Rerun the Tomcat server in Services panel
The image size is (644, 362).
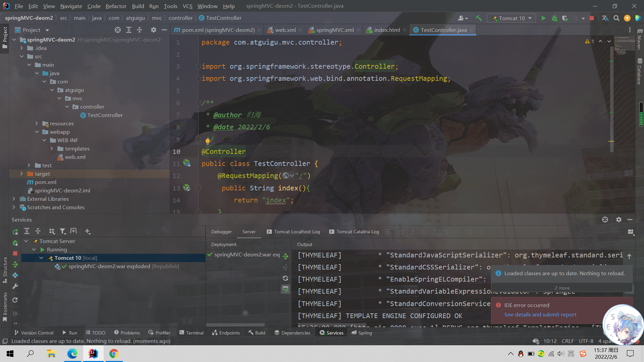click(x=15, y=231)
